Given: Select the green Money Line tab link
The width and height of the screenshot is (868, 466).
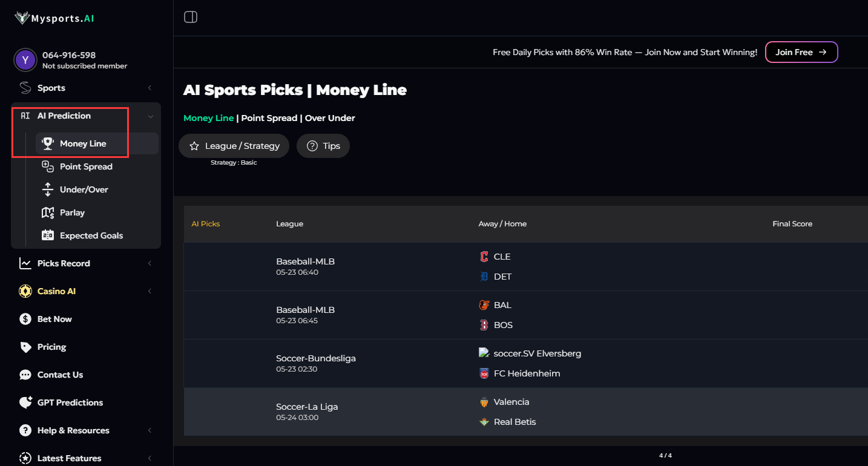Looking at the screenshot, I should click(208, 118).
